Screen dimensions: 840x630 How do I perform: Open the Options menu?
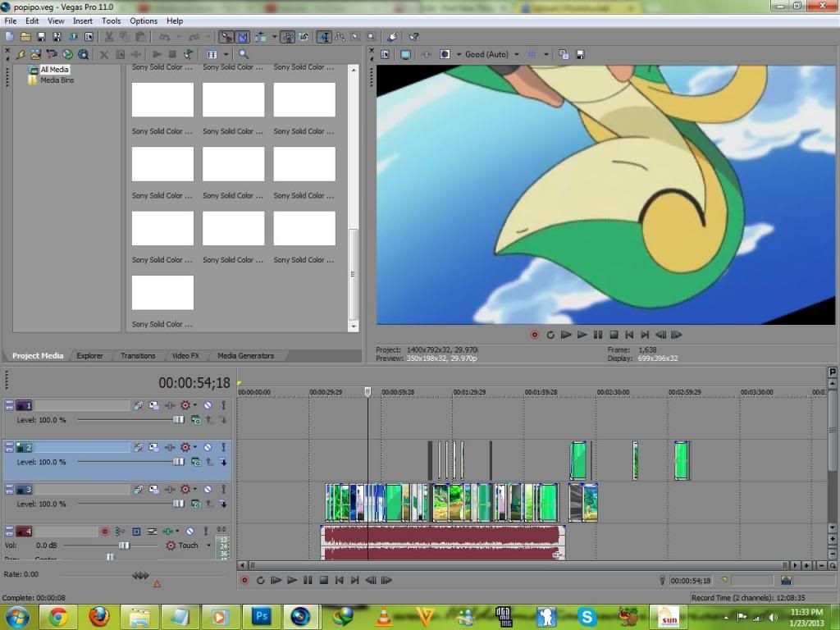pyautogui.click(x=144, y=21)
